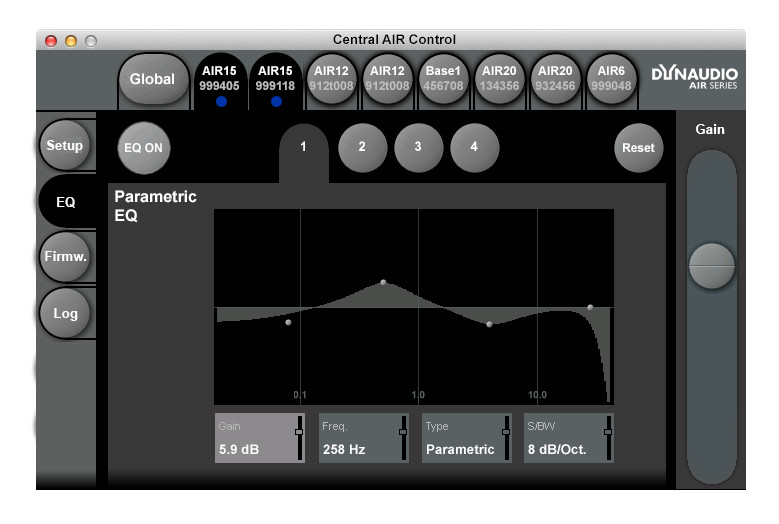Viewport: 779px width, 524px height.
Task: Open the EQ page in sidebar
Action: coord(66,202)
